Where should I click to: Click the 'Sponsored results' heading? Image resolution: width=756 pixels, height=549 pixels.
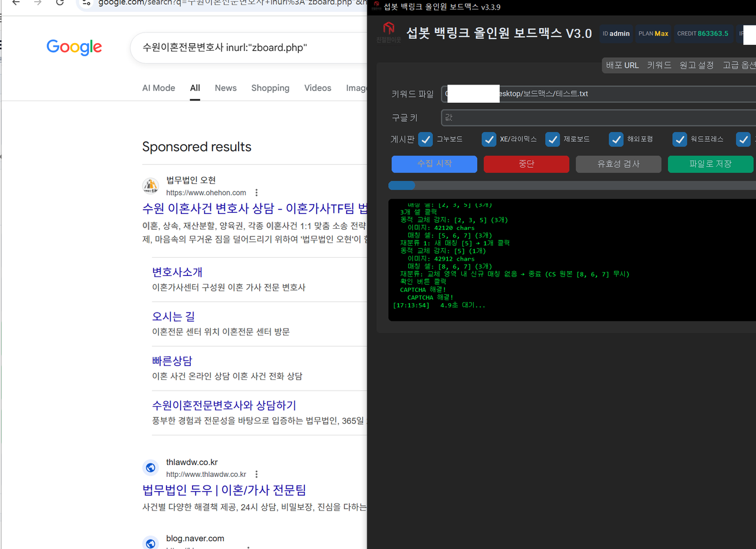tap(197, 147)
